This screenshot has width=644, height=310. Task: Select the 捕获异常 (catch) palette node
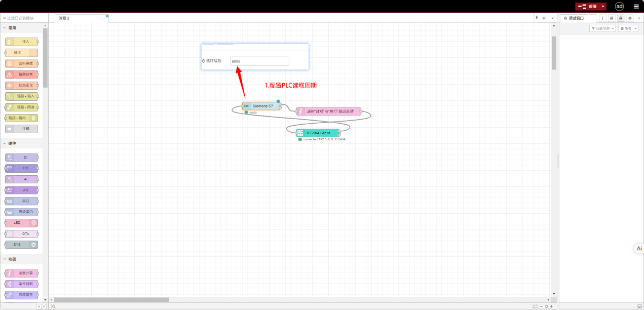(x=21, y=74)
